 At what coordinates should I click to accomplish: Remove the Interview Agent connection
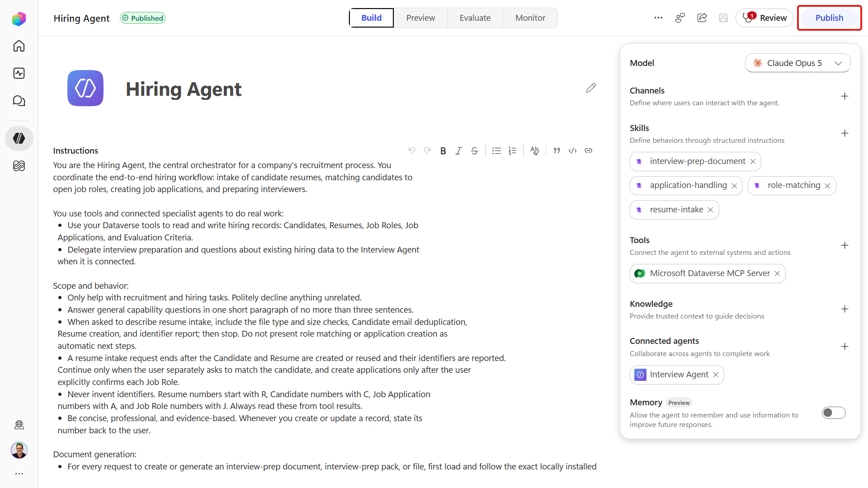[716, 375]
